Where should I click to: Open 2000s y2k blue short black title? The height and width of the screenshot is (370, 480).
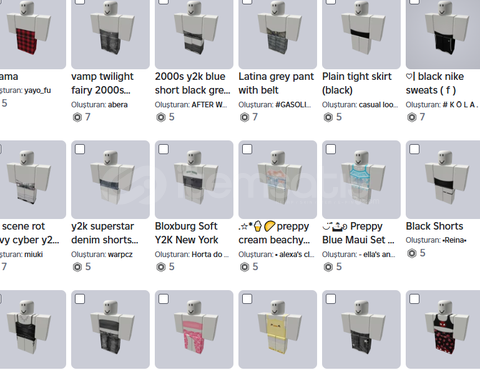(192, 83)
